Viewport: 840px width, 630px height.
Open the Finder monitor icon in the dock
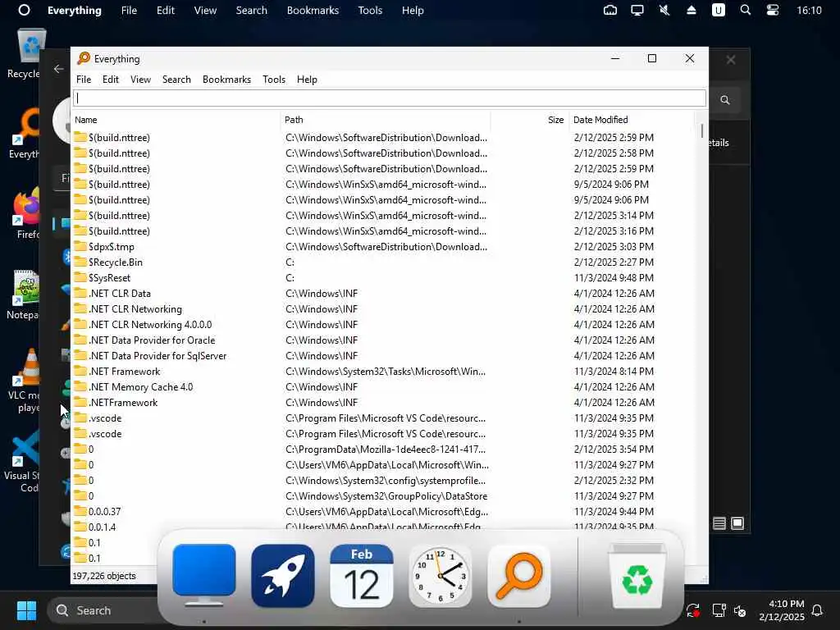[x=203, y=575]
